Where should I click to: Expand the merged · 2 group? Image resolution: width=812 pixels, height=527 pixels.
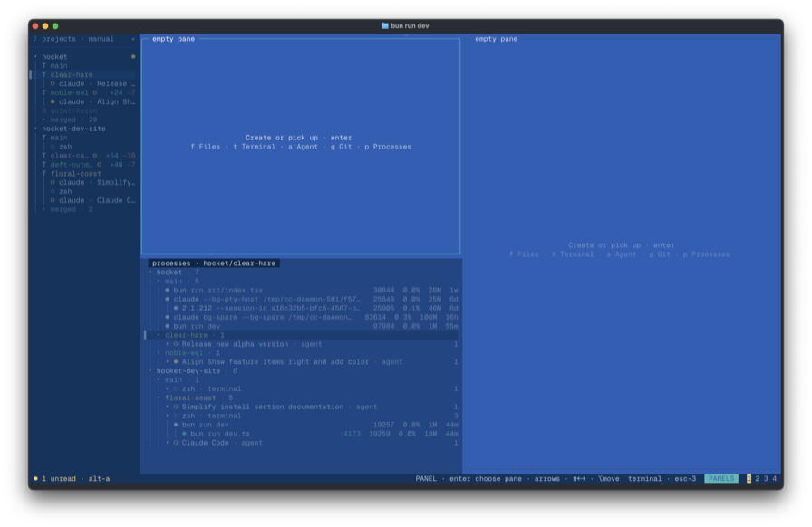[44, 209]
